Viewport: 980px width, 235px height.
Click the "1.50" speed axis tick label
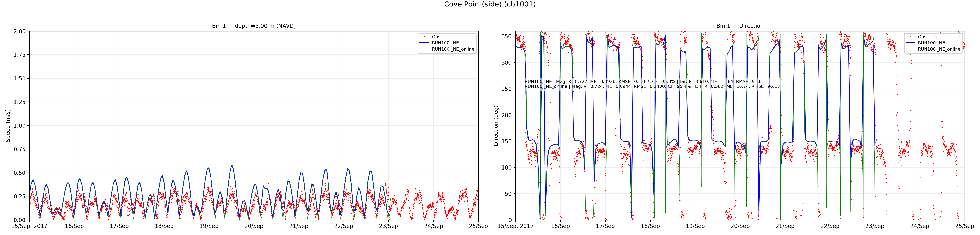[20, 78]
